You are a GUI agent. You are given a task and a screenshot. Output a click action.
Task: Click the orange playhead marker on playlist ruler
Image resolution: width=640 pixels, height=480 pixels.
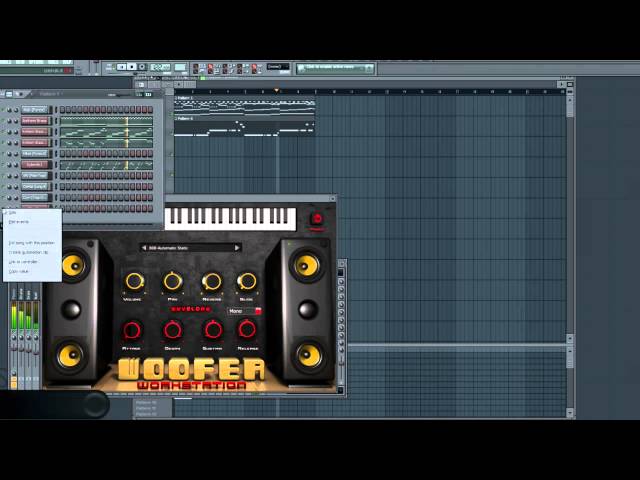pos(277,91)
